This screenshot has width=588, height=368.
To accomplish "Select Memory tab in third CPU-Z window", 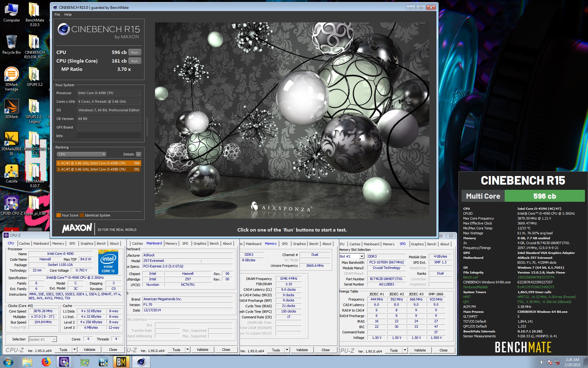I will click(271, 243).
